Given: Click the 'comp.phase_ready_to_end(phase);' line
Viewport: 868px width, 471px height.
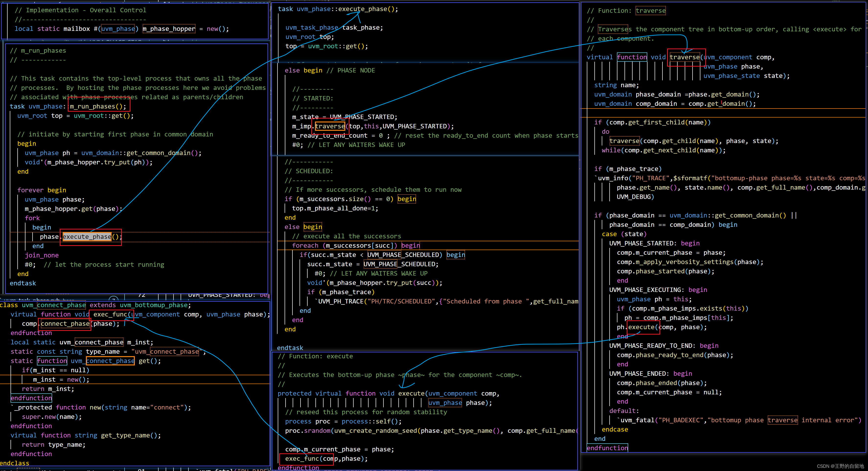Looking at the screenshot, I should coord(675,355).
